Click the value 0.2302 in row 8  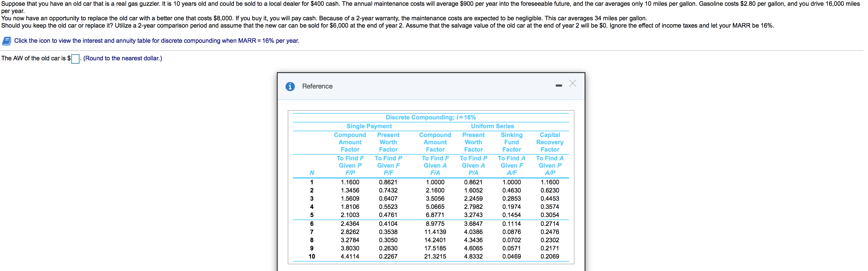click(550, 240)
